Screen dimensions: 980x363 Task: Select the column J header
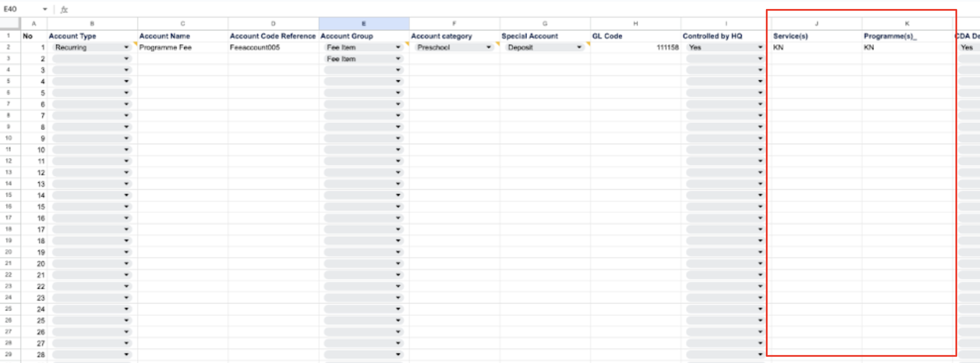click(x=816, y=24)
